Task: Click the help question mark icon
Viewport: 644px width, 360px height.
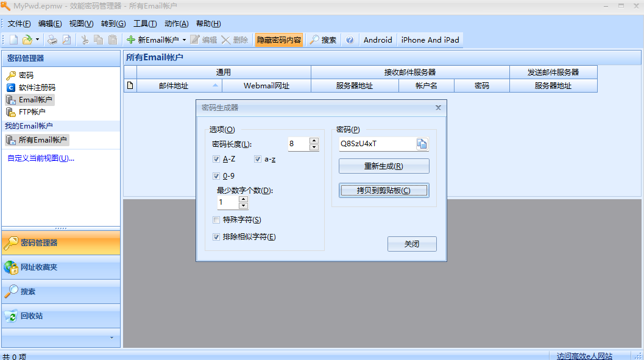Action: click(350, 40)
